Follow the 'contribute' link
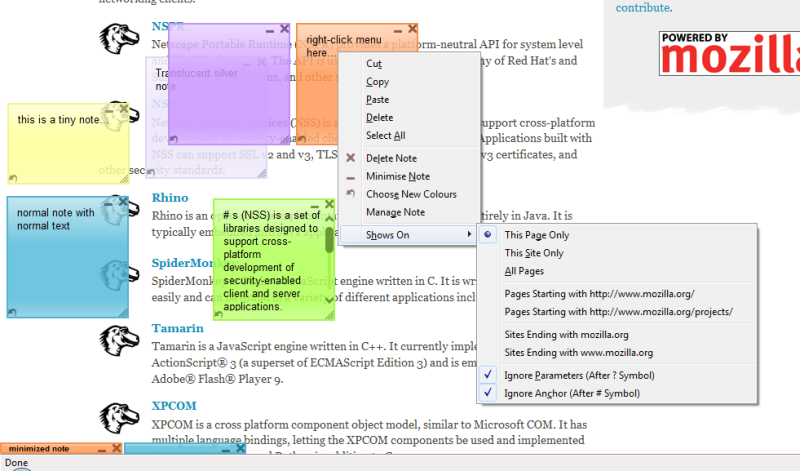Viewport: 800px width, 471px height. click(x=642, y=8)
